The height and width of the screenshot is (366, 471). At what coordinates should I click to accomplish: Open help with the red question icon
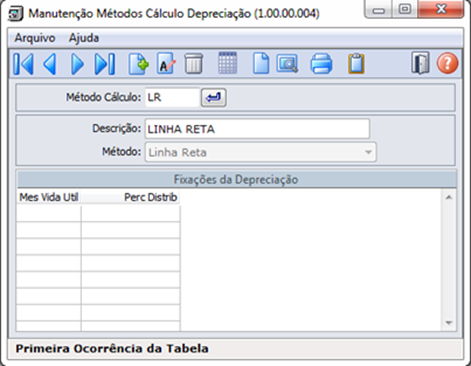(447, 63)
